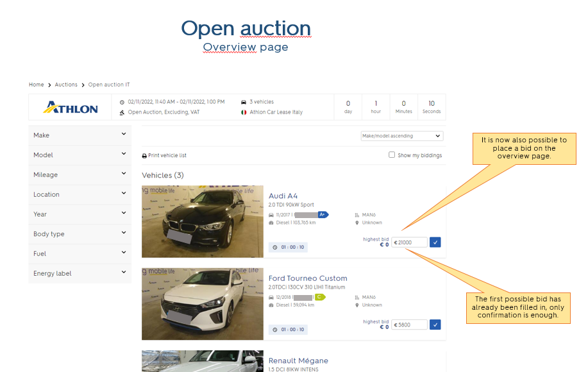Expand the Mileage filter
588x372 pixels.
click(x=80, y=174)
